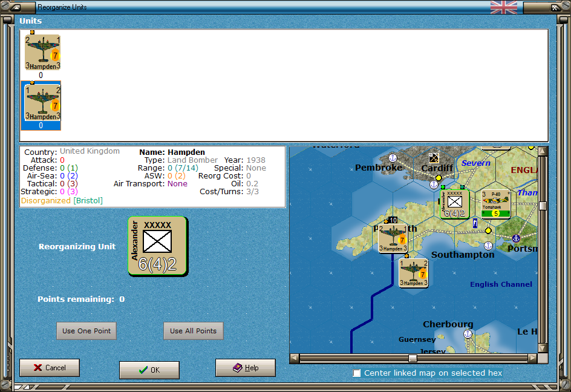Click the [Bristol] location text
Screen dimensions: 571x392
point(88,201)
